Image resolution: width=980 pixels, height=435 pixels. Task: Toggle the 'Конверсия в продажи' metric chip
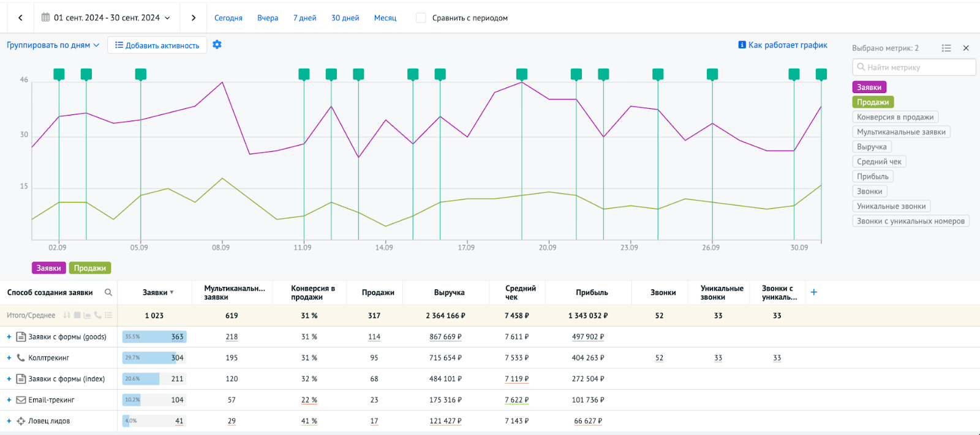tap(895, 117)
